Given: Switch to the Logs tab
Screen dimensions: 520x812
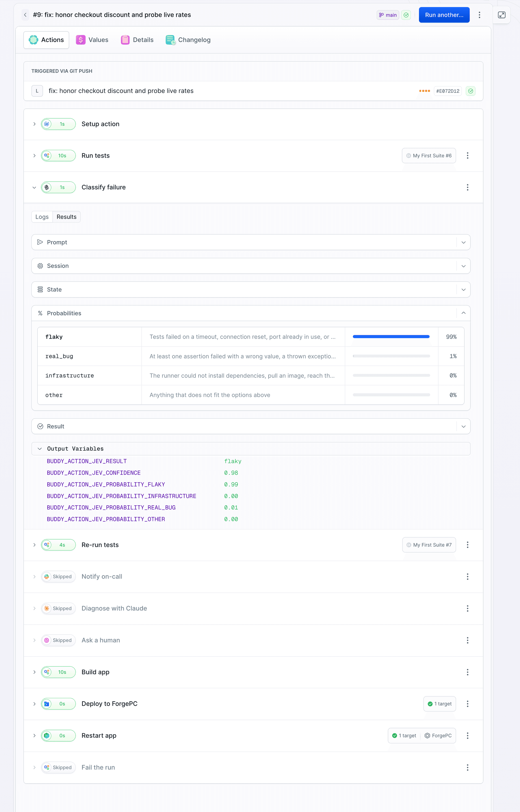Looking at the screenshot, I should point(42,217).
